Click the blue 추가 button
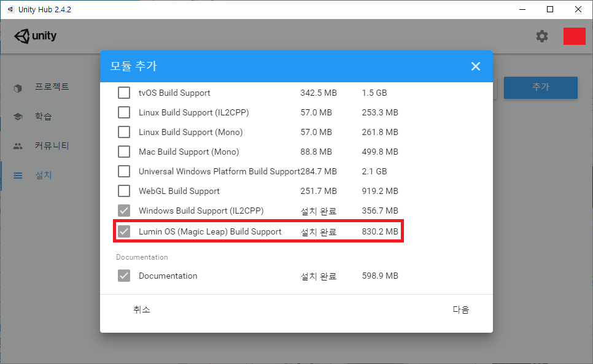 (540, 87)
